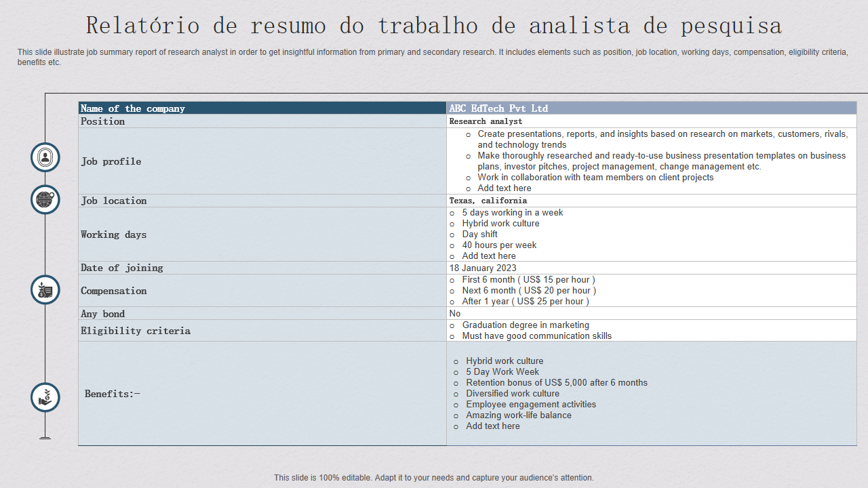Click the 'ABC EdTech Pvt Ltd' cell

pos(652,108)
